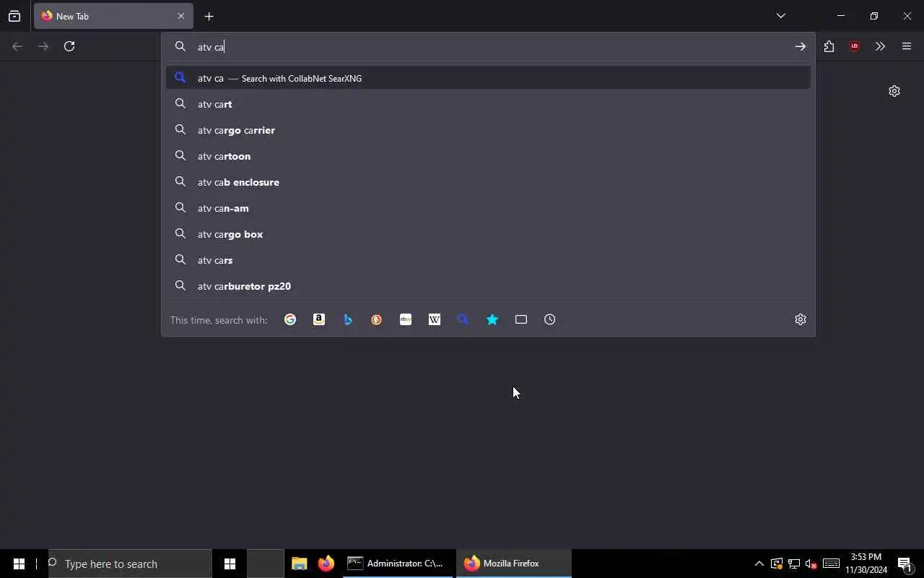
Task: Choose the "atv carburetor pz20" suggestion
Action: pos(488,286)
